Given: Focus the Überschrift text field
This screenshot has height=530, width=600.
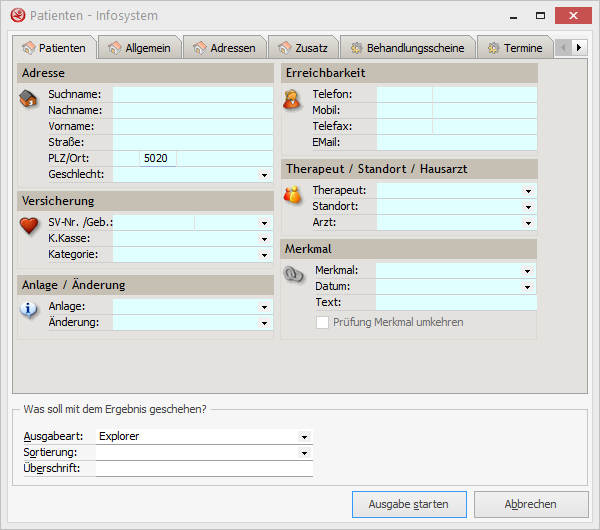Looking at the screenshot, I should [204, 468].
